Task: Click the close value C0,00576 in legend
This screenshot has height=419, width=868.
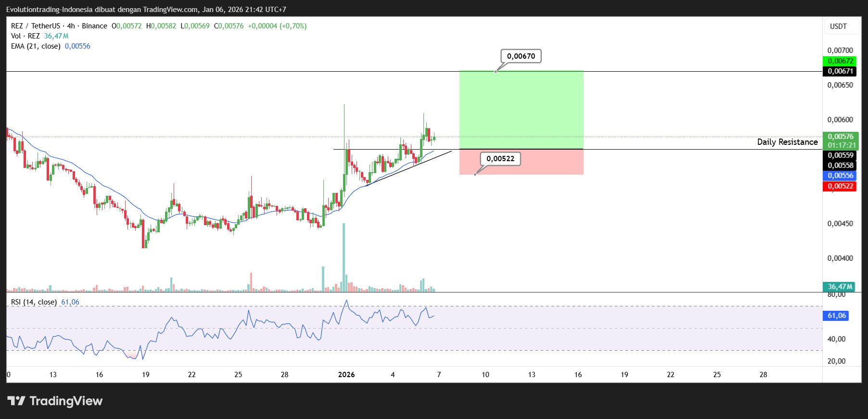Action: 229,26
